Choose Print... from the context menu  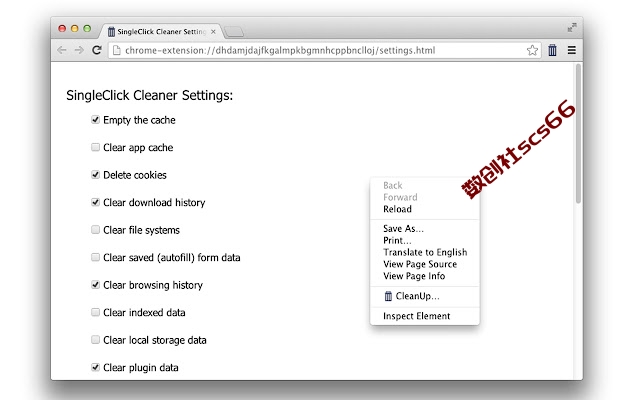coord(424,240)
